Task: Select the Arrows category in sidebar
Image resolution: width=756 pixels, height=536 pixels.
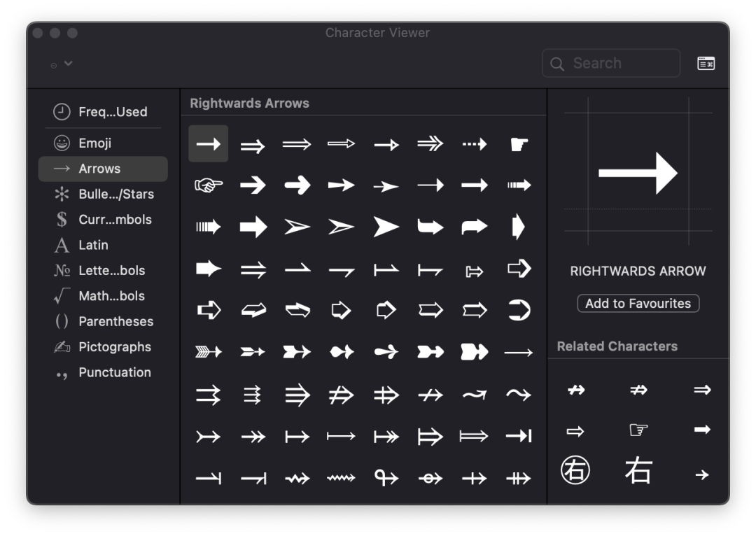Action: pos(103,169)
